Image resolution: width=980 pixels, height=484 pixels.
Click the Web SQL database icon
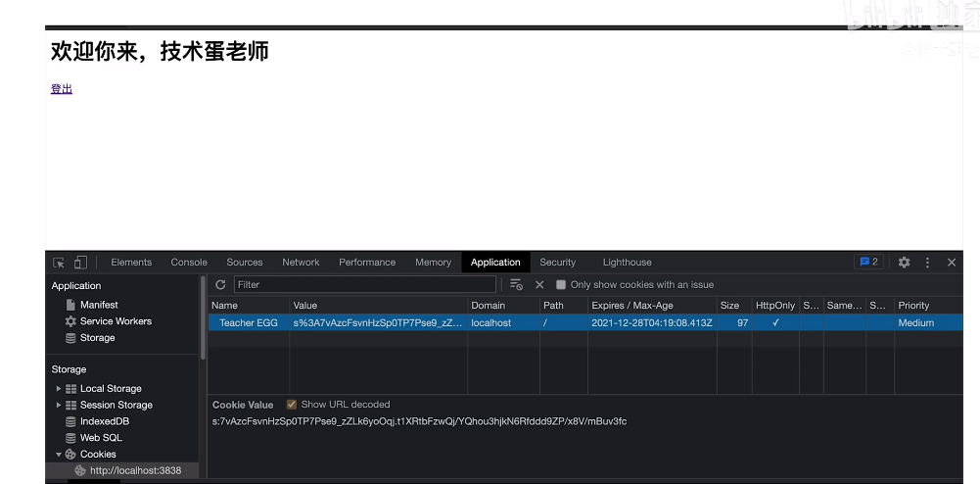(70, 438)
